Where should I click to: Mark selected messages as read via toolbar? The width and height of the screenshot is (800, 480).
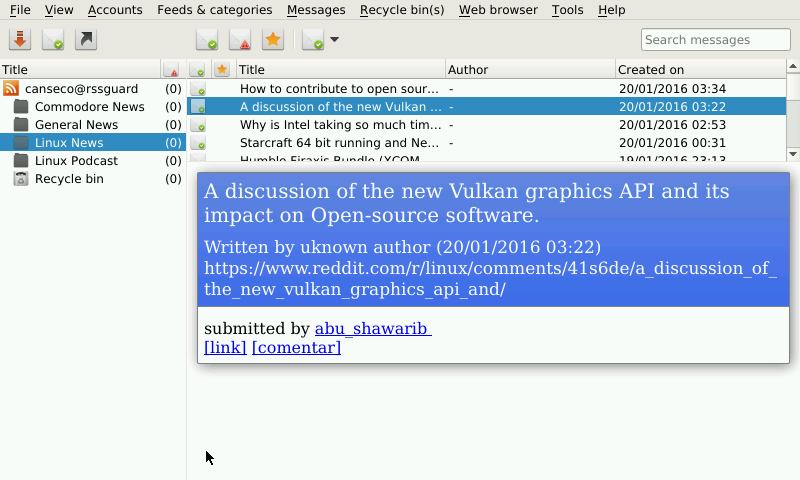[x=207, y=40]
